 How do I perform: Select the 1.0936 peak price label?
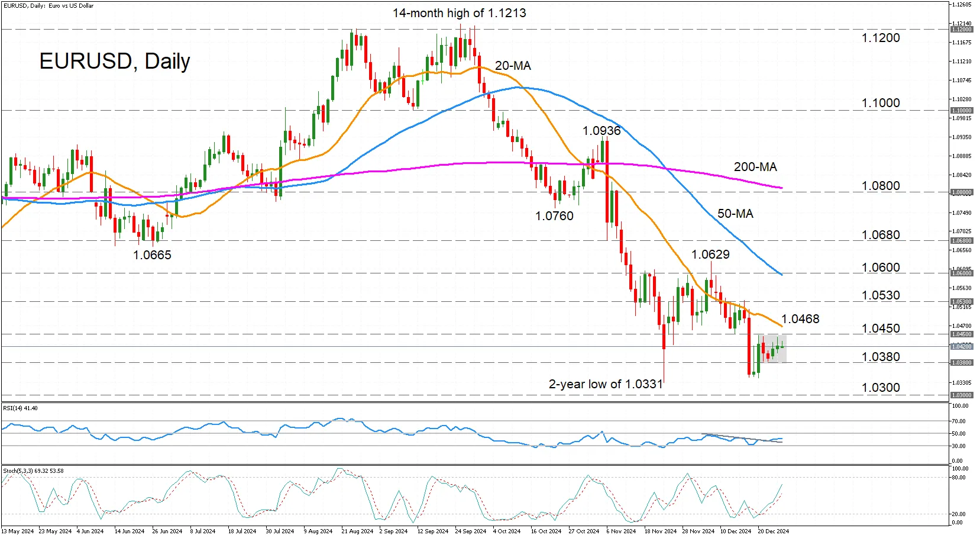(x=601, y=131)
